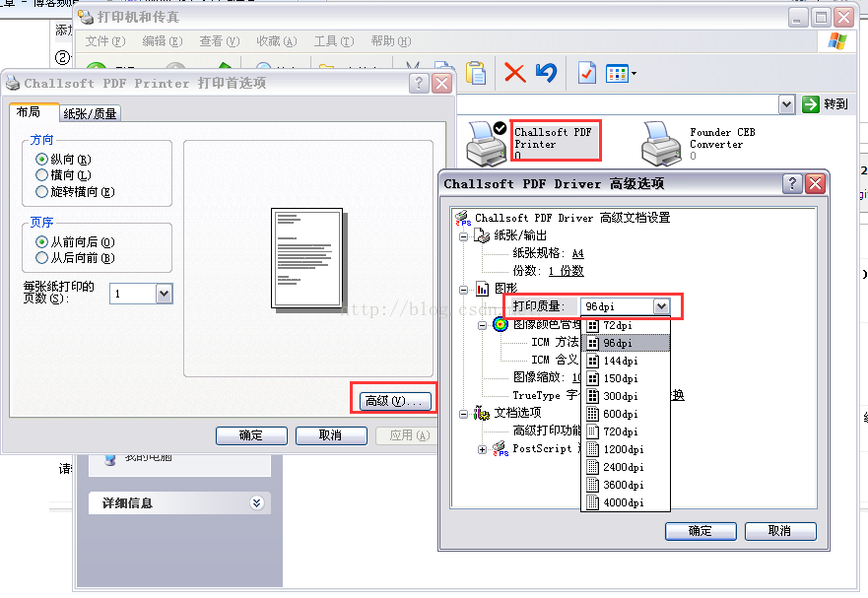Click the 文档选项 tree icon
Screen dimensions: 868x598
click(481, 413)
